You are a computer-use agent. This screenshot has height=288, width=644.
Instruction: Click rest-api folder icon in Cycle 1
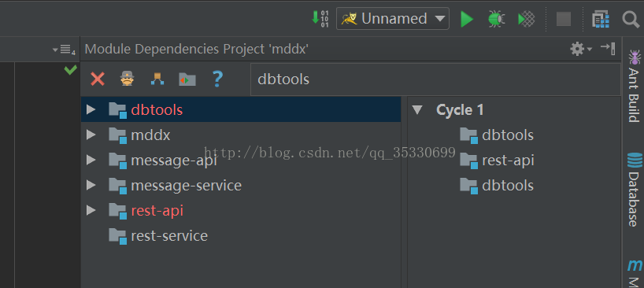point(469,161)
